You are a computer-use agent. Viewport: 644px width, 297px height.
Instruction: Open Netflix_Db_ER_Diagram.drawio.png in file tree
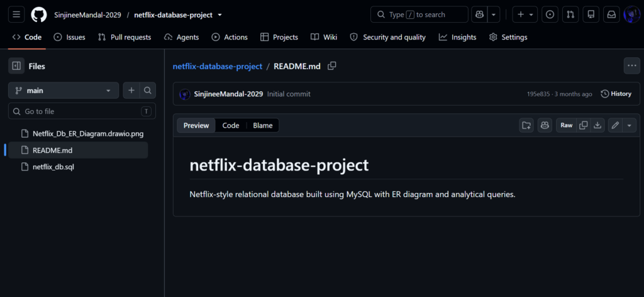78,133
